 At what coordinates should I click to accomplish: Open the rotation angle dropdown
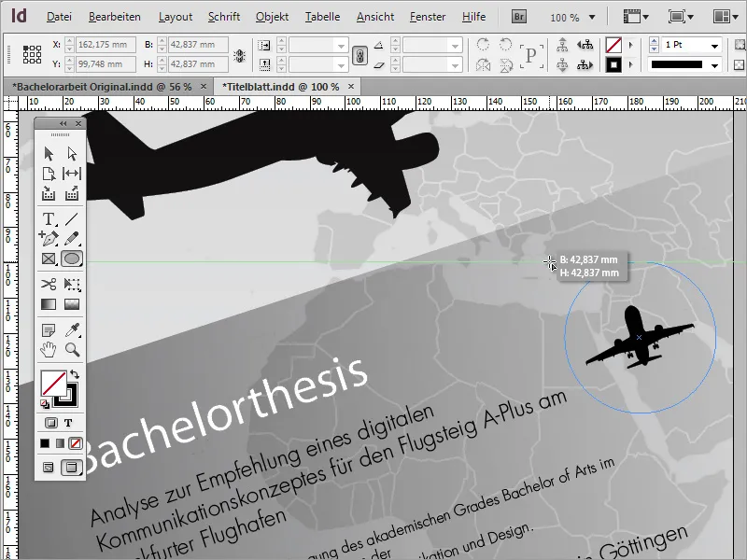[x=455, y=46]
